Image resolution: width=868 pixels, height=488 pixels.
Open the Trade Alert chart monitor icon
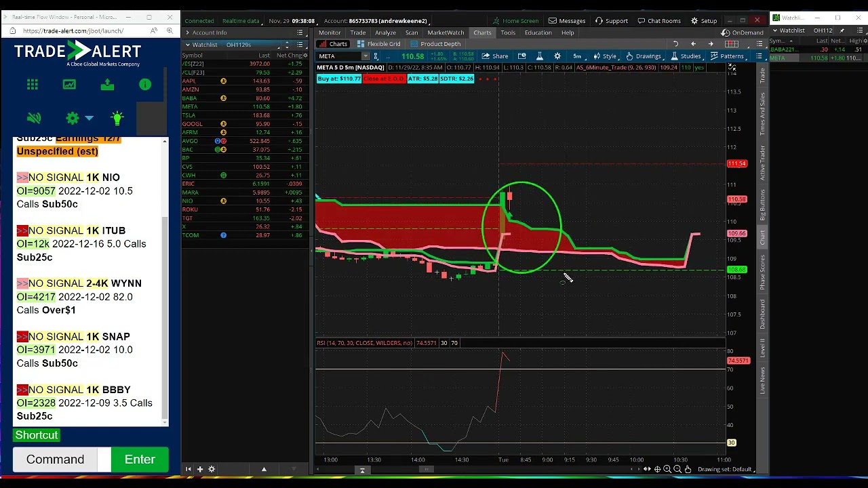coord(69,85)
